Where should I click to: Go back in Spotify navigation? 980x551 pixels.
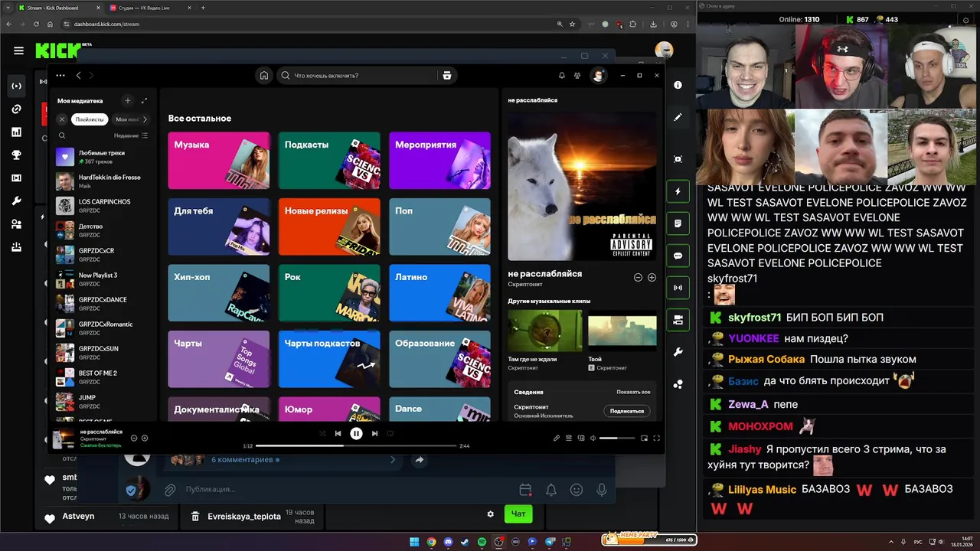pos(78,75)
